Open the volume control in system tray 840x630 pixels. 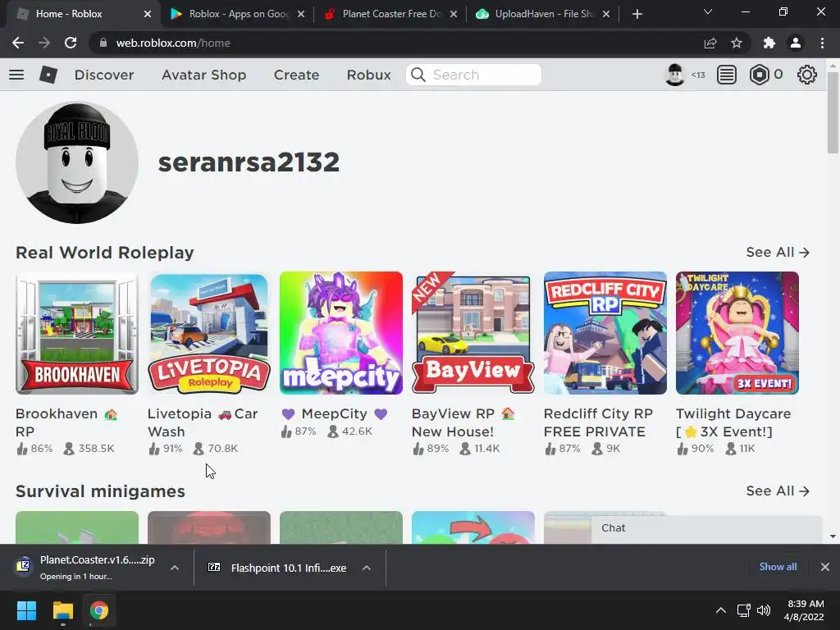click(764, 610)
